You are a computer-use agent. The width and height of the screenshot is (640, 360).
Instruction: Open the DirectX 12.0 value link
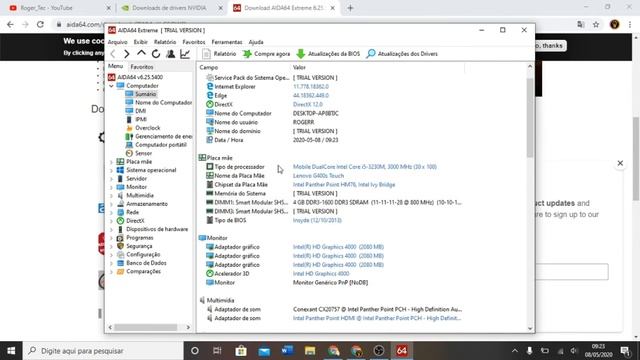click(308, 104)
